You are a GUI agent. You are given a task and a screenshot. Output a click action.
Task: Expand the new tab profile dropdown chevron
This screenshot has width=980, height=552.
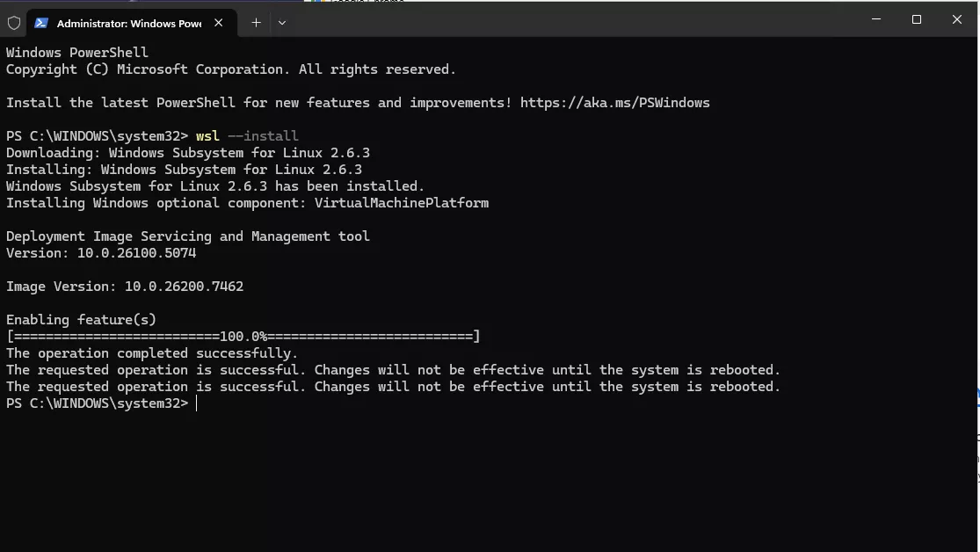pos(282,23)
